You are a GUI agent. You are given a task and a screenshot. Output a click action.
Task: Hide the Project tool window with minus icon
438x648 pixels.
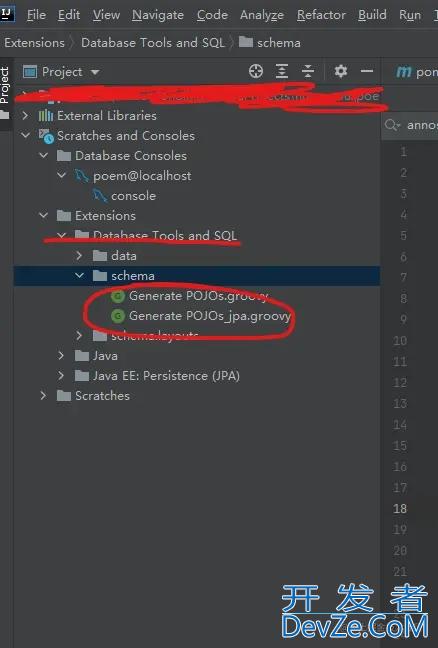pos(367,71)
